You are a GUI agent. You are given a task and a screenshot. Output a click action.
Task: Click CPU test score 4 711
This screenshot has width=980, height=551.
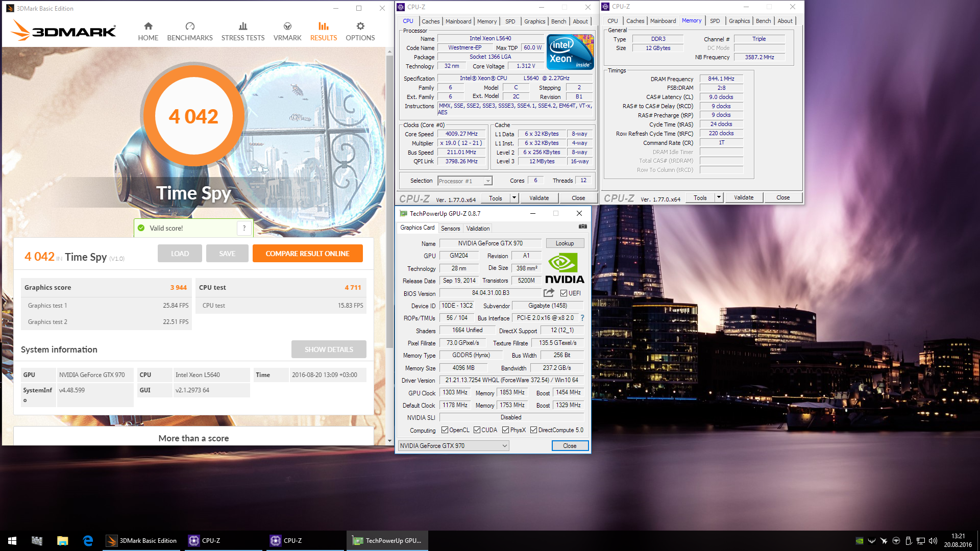coord(353,288)
